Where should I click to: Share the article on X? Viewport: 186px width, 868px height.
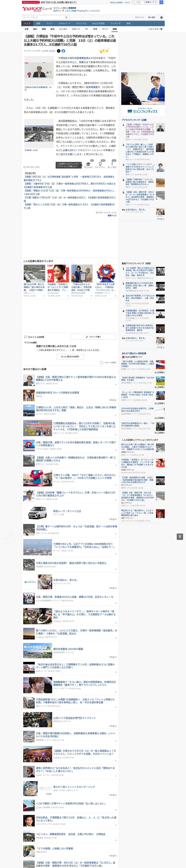pos(59,51)
